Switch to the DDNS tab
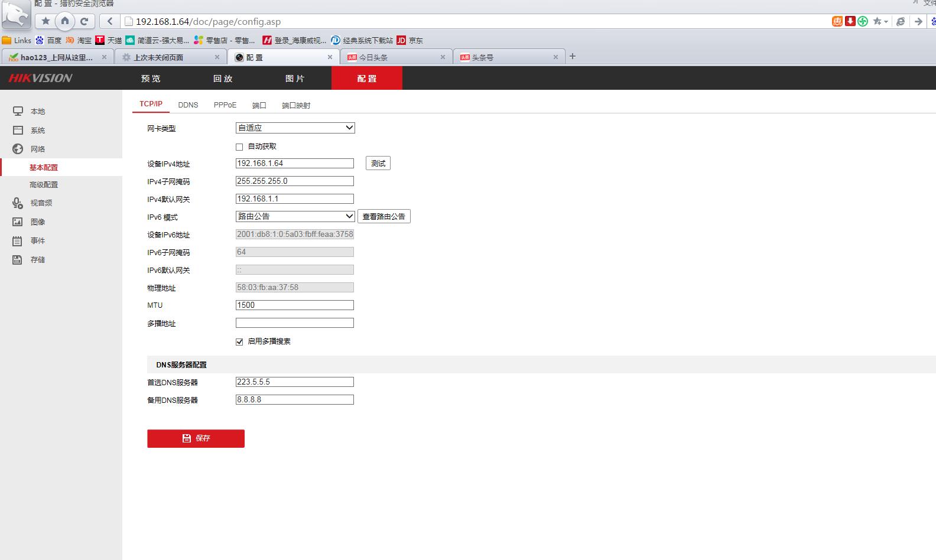This screenshot has height=560, width=936. (188, 105)
